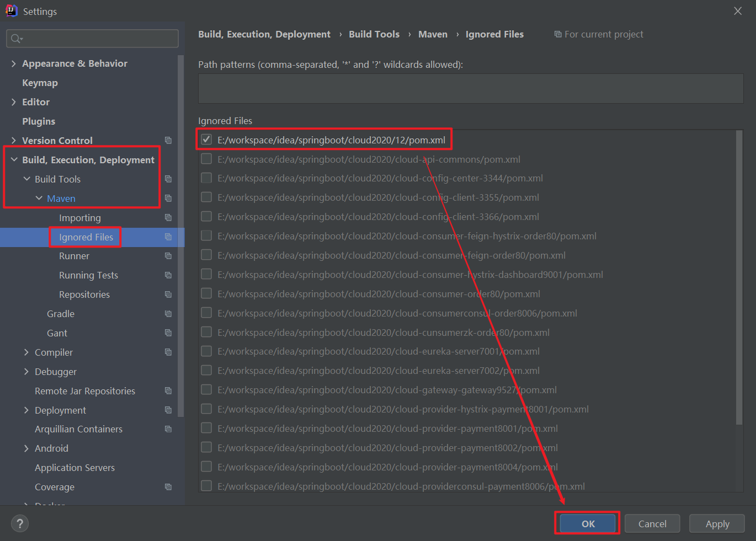This screenshot has height=541, width=756.
Task: Click the OK button
Action: coord(587,523)
